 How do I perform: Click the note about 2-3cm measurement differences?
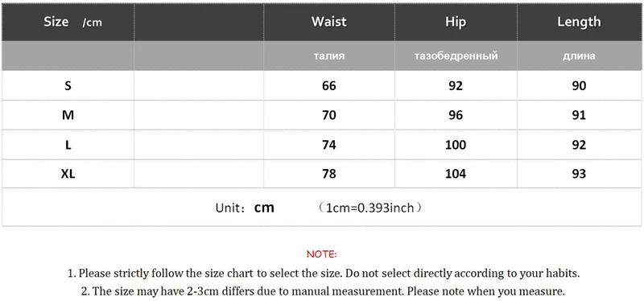[323, 291]
